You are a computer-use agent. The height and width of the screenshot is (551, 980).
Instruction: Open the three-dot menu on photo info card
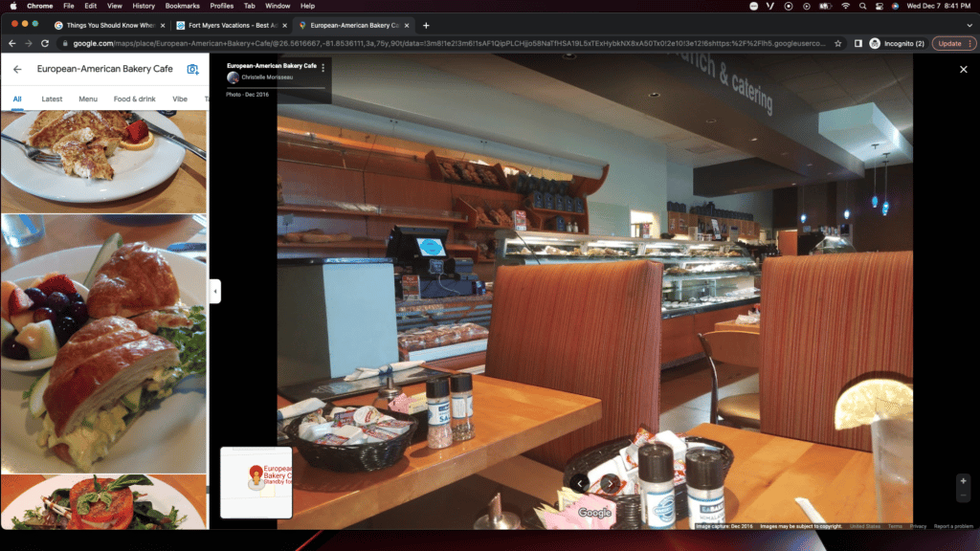pyautogui.click(x=323, y=68)
